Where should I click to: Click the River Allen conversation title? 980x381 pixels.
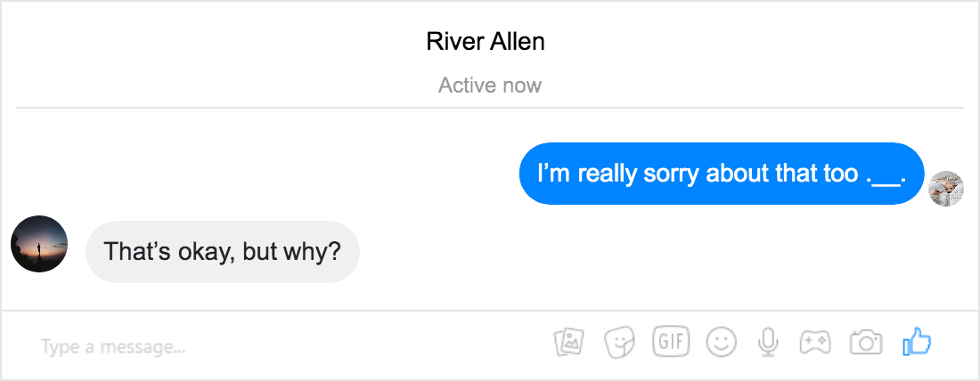pyautogui.click(x=486, y=42)
